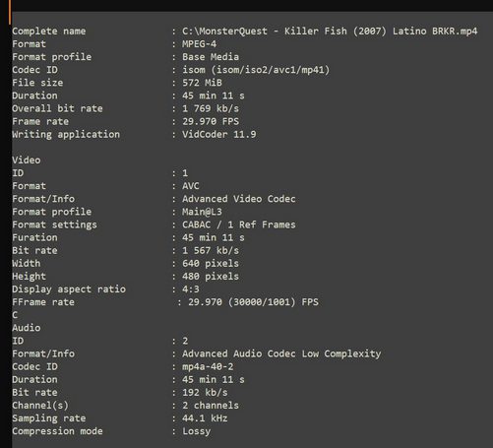Select the CABAC / 1 Ref Frames text
The image size is (493, 448).
click(238, 224)
